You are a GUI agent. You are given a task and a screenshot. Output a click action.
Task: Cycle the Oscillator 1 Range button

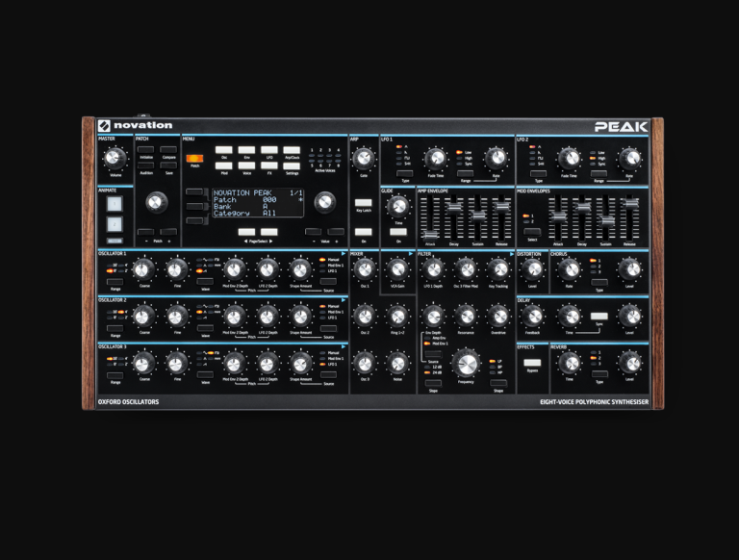click(x=115, y=281)
